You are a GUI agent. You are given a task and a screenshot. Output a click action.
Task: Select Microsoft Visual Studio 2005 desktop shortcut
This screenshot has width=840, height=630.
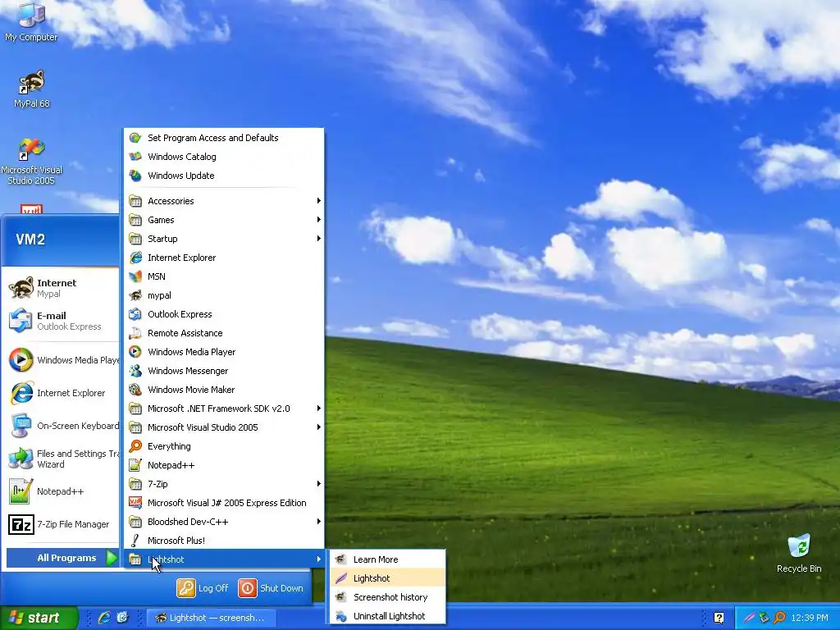click(x=32, y=162)
